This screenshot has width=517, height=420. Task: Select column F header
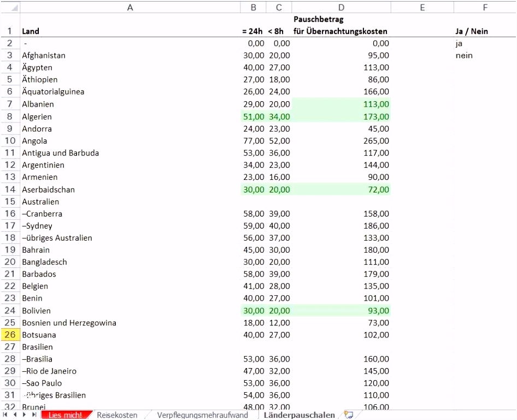click(485, 7)
